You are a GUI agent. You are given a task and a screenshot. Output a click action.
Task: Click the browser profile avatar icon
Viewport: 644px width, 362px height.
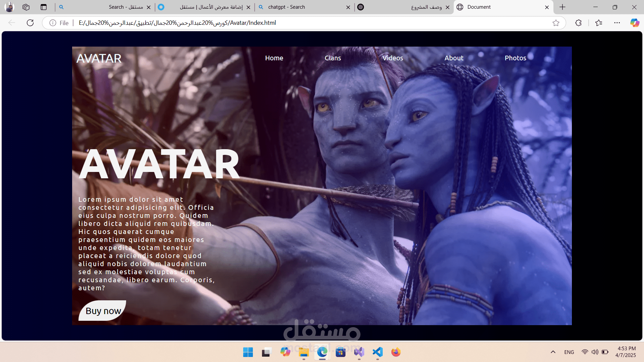[x=9, y=7]
